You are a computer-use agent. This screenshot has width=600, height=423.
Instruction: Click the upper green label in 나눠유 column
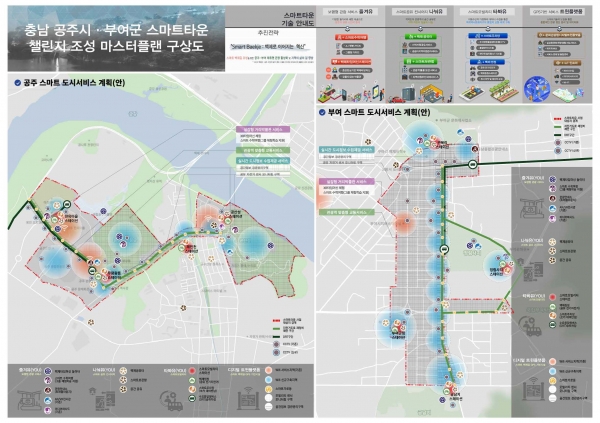pos(420,37)
